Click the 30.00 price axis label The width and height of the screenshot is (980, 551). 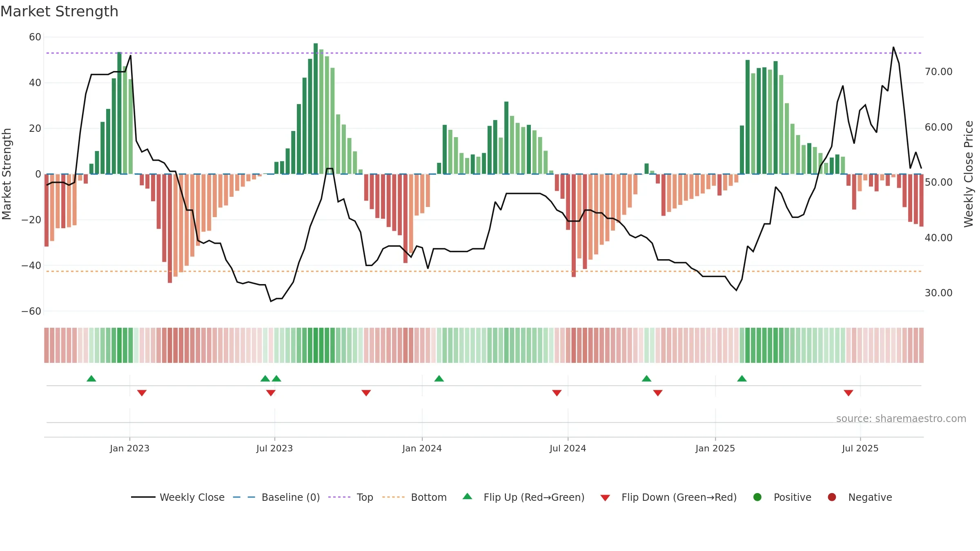tap(938, 293)
